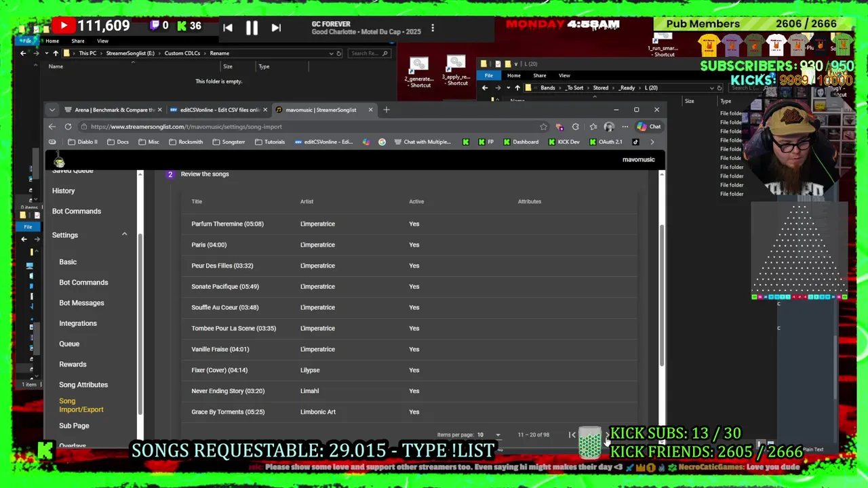Open the Tutorials bookmarks folder

(270, 142)
